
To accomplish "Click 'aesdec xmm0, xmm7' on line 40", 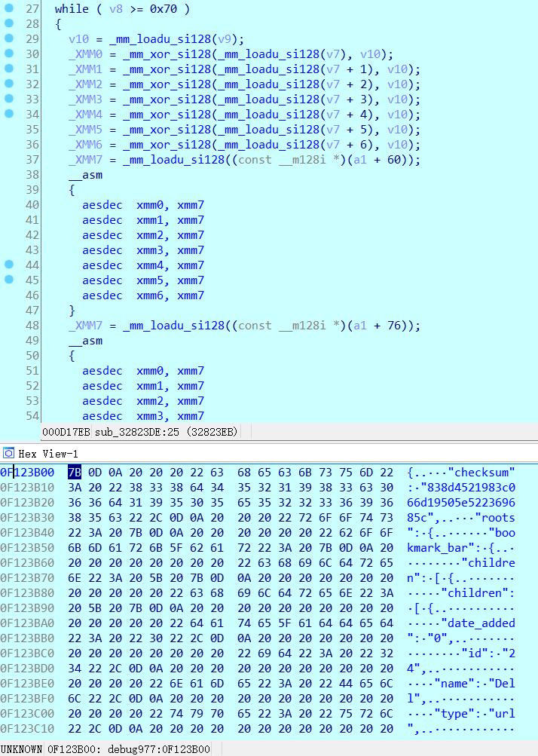I will tap(143, 205).
